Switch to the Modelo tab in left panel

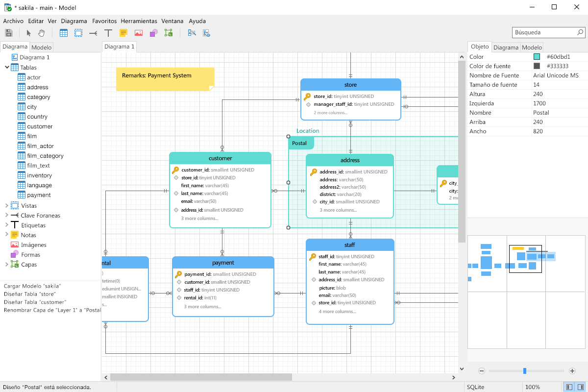[x=41, y=48]
